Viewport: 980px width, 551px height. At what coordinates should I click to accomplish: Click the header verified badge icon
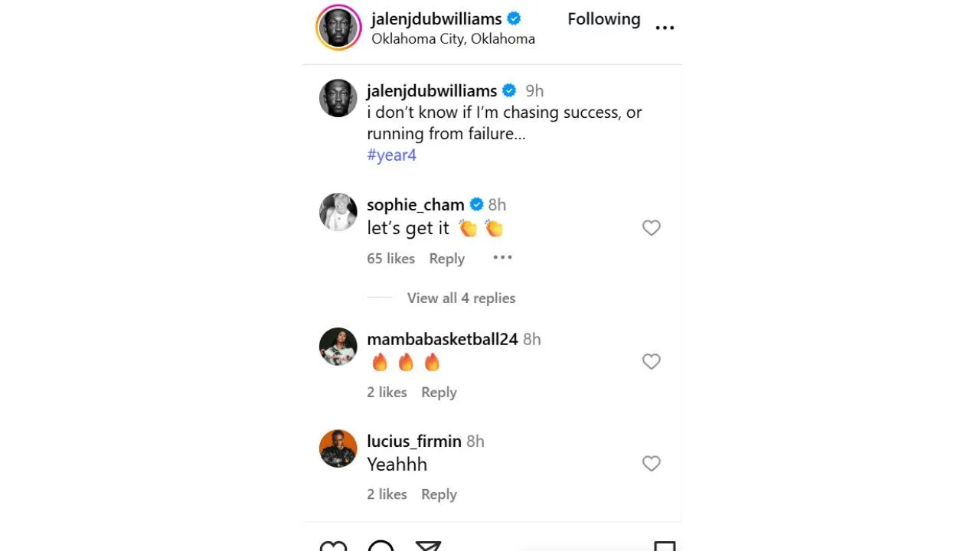coord(514,19)
